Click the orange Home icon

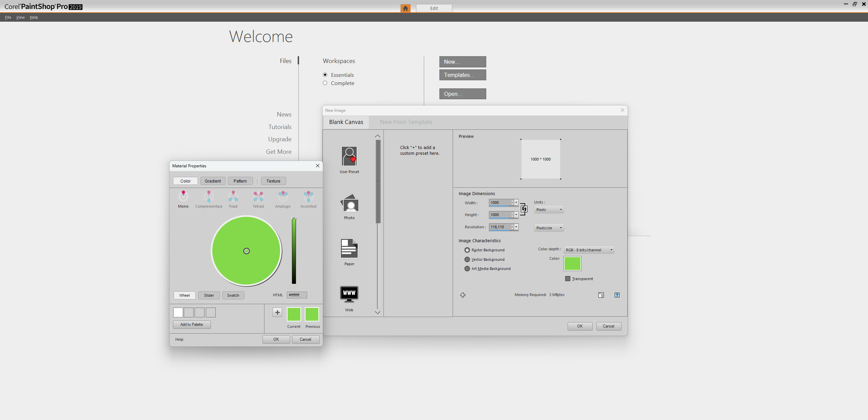click(405, 8)
